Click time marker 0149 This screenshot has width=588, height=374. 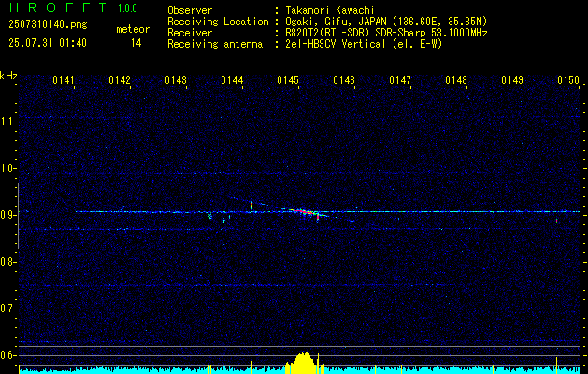[512, 80]
